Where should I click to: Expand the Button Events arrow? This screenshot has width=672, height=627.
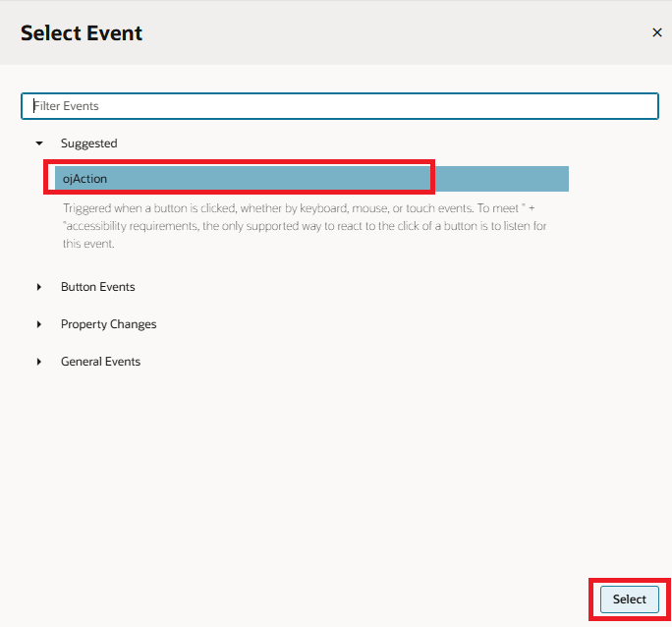39,287
